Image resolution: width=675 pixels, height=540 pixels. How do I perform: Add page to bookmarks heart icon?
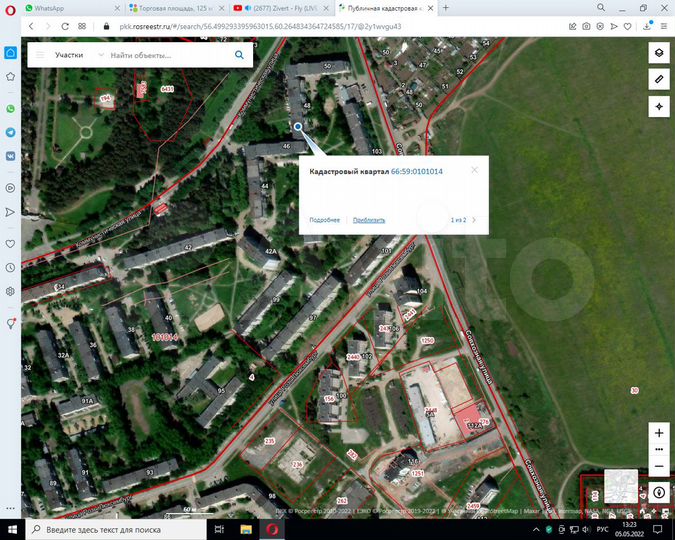point(628,26)
